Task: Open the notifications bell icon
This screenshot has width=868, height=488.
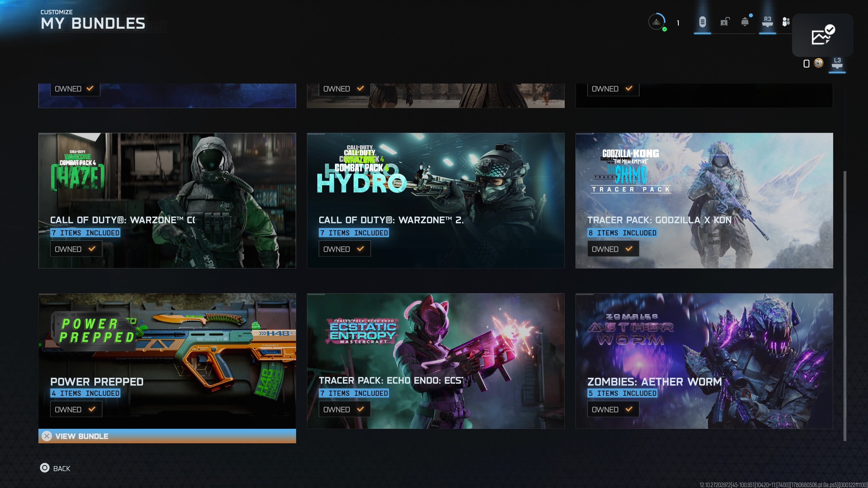Action: pos(745,22)
